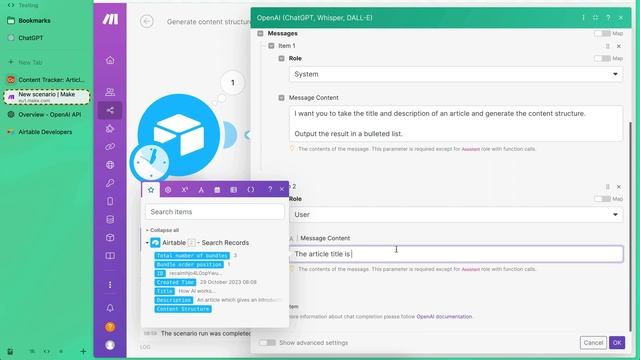The height and width of the screenshot is (360, 640).
Task: Open the orange help question icon
Action: tap(110, 327)
